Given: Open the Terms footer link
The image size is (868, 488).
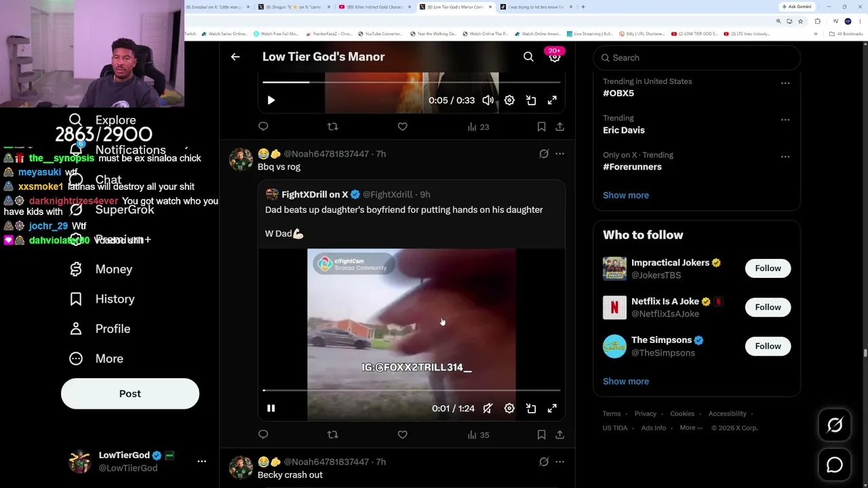Looking at the screenshot, I should click(x=612, y=413).
